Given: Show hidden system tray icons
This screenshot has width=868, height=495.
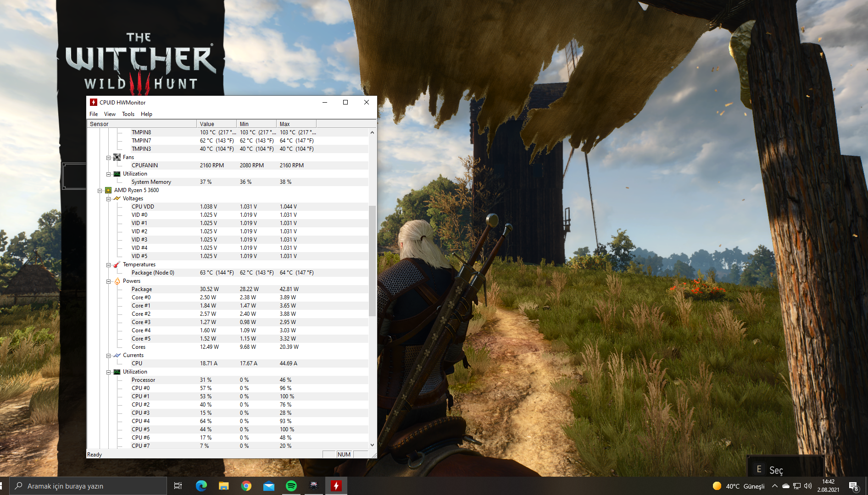Looking at the screenshot, I should (775, 486).
